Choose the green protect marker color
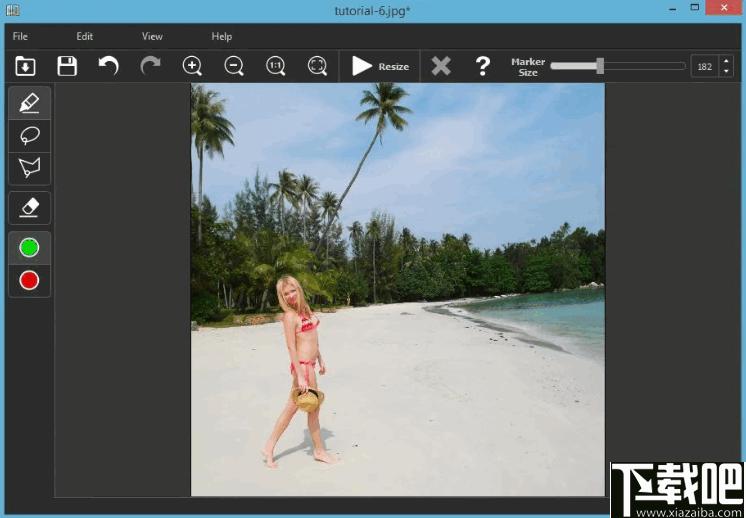The image size is (746, 518). click(x=29, y=247)
